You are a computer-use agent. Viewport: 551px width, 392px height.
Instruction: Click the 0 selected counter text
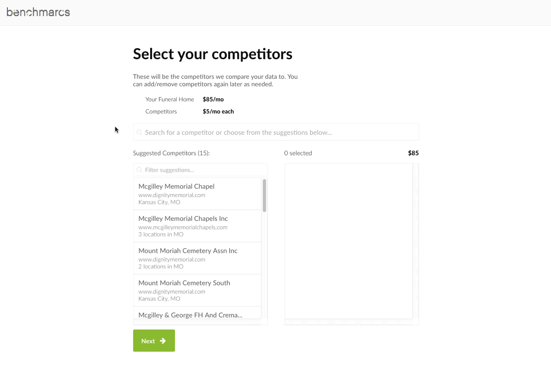pos(298,153)
